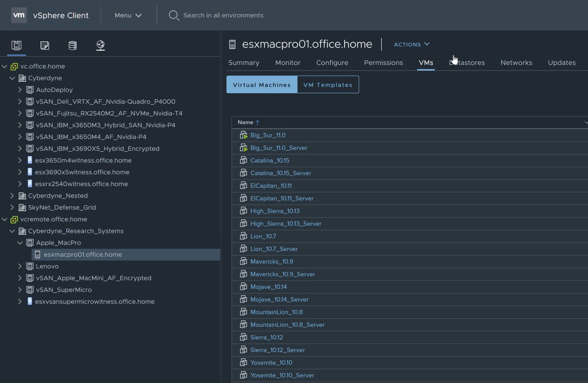Open the Lion_10.7_Server VM link

(274, 249)
